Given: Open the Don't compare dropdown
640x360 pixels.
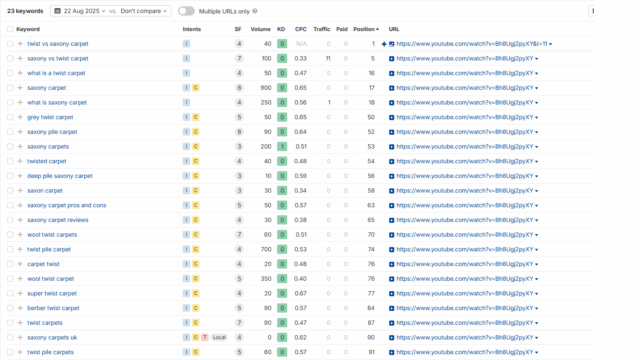Looking at the screenshot, I should tap(144, 11).
